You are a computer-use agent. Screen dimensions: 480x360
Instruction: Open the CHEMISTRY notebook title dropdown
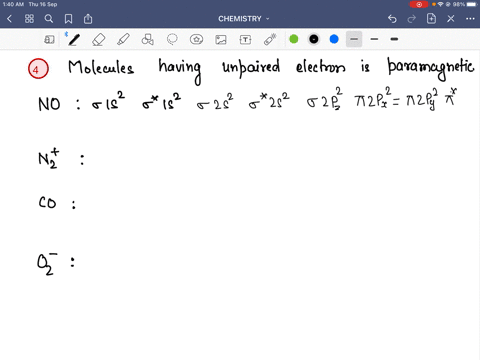point(244,19)
